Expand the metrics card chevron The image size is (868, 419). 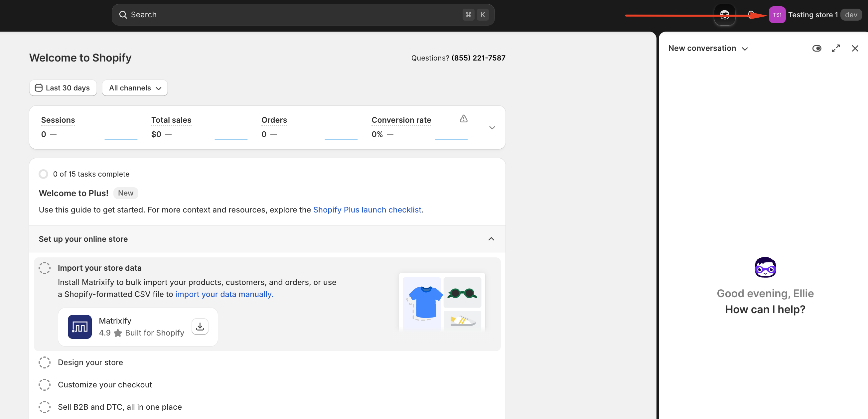(x=492, y=128)
